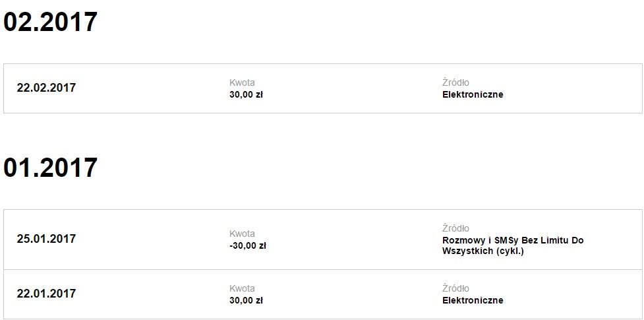644x320 pixels.
Task: Select the 22.01.2017 transaction date
Action: pyautogui.click(x=46, y=294)
